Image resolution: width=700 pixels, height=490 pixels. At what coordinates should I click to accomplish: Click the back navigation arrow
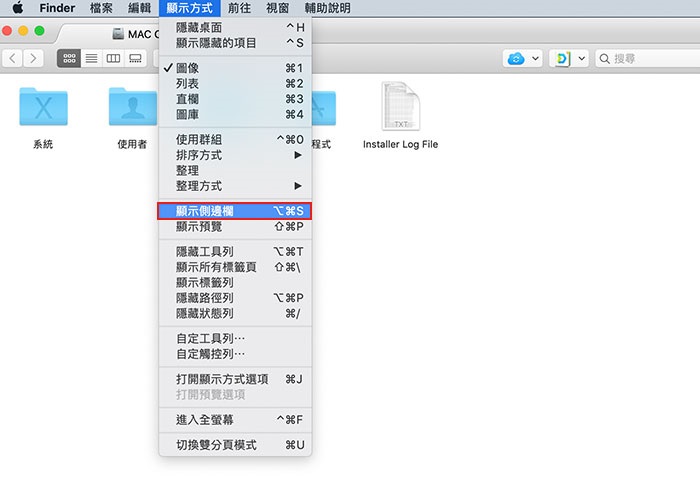(12, 59)
